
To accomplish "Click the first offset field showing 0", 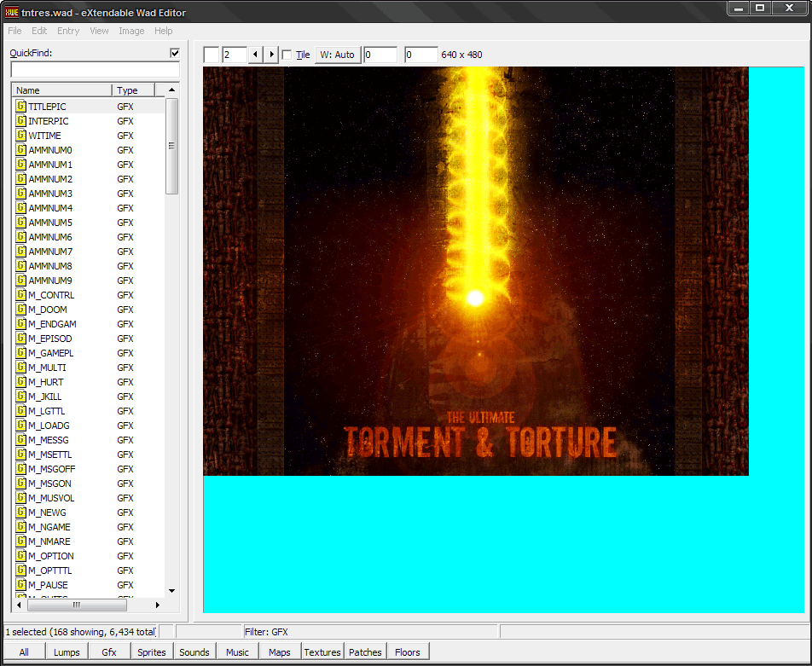I will click(x=380, y=55).
